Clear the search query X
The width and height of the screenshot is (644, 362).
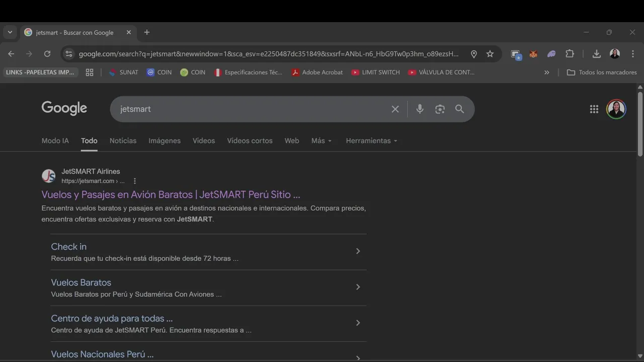coord(395,109)
